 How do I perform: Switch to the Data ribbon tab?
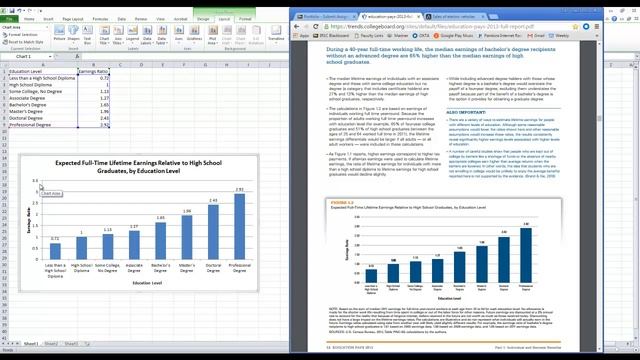(x=122, y=19)
